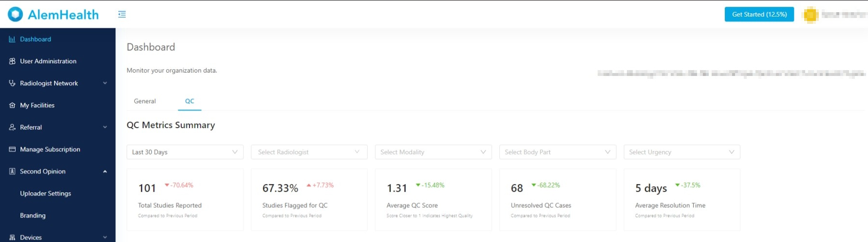
Task: Click the Radiologist Network stethoscope icon
Action: (x=12, y=83)
